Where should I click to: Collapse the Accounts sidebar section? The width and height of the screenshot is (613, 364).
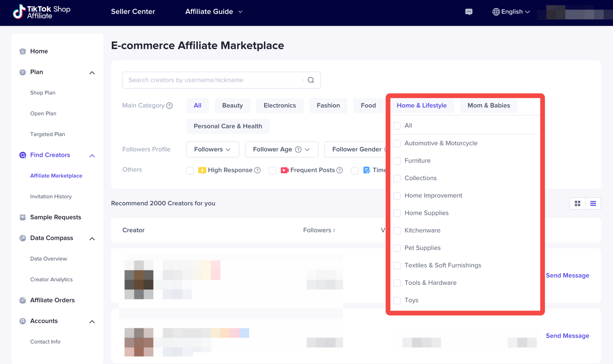coord(92,321)
